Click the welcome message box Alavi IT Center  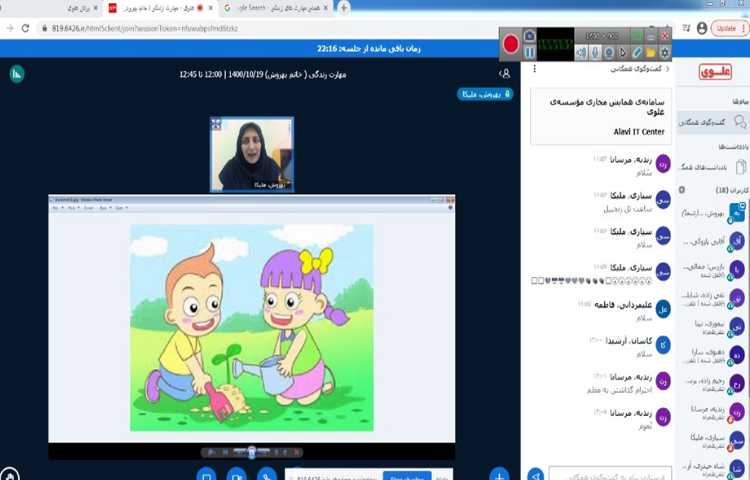pos(601,116)
